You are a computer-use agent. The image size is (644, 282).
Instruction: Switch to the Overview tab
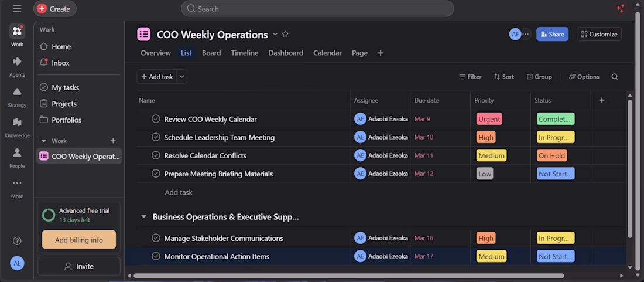[x=156, y=53]
